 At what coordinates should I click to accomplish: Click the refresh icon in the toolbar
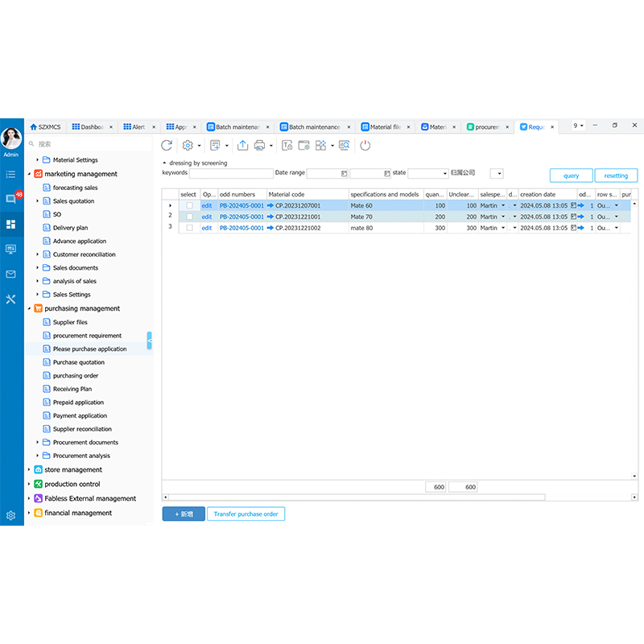166,145
